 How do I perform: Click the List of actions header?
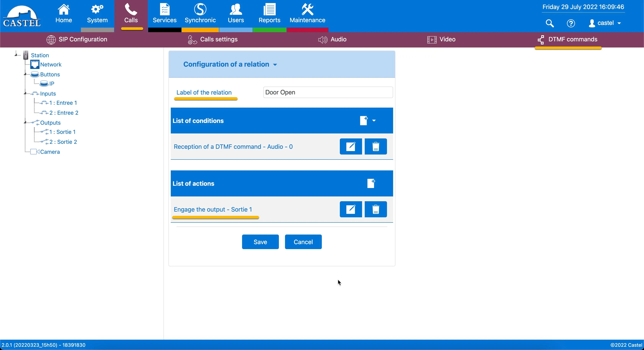pyautogui.click(x=193, y=183)
